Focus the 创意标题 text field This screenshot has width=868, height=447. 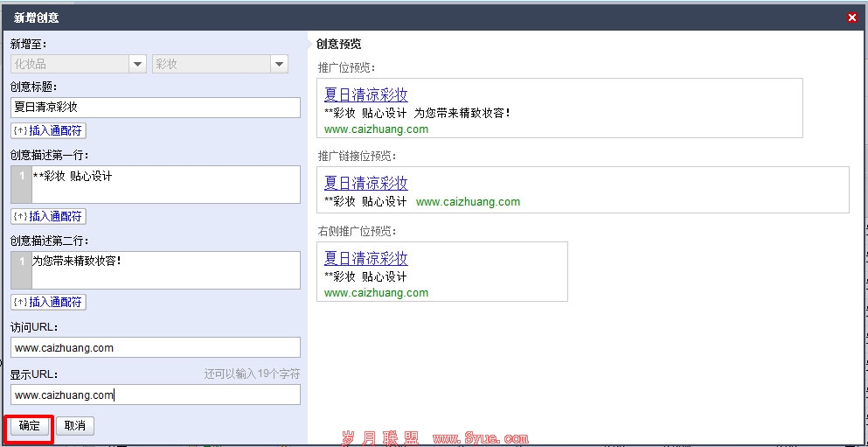tap(155, 108)
